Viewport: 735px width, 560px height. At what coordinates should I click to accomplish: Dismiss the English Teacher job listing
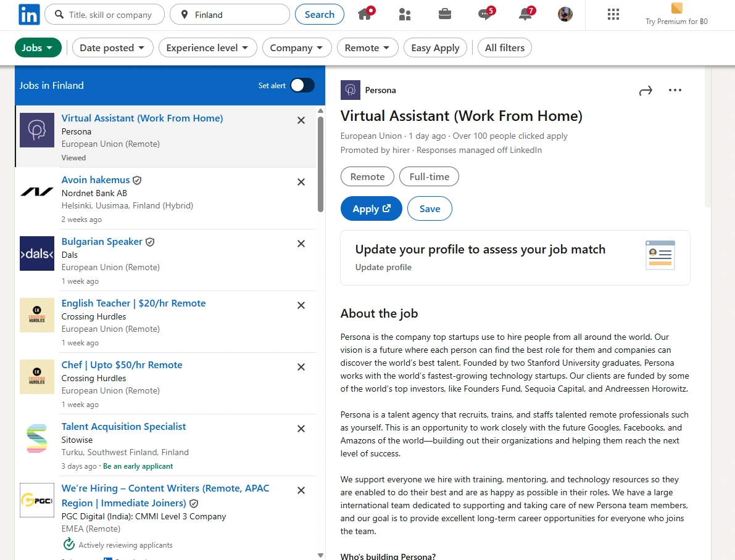pos(301,305)
